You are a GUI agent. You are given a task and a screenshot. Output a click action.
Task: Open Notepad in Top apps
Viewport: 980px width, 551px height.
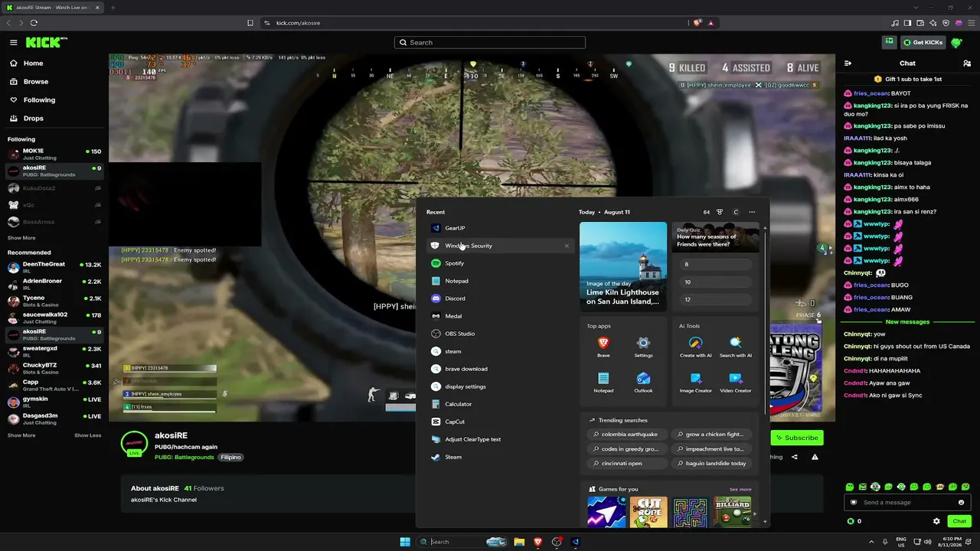[x=603, y=382]
